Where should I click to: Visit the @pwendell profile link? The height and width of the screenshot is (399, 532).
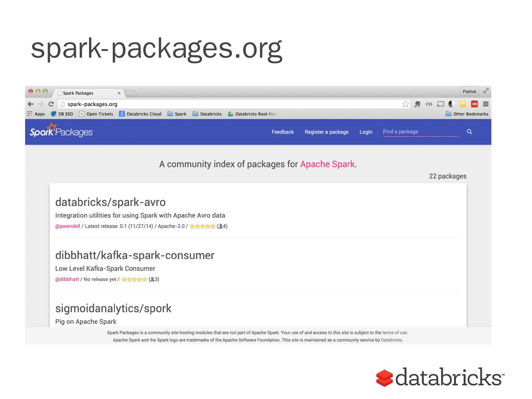(x=68, y=226)
